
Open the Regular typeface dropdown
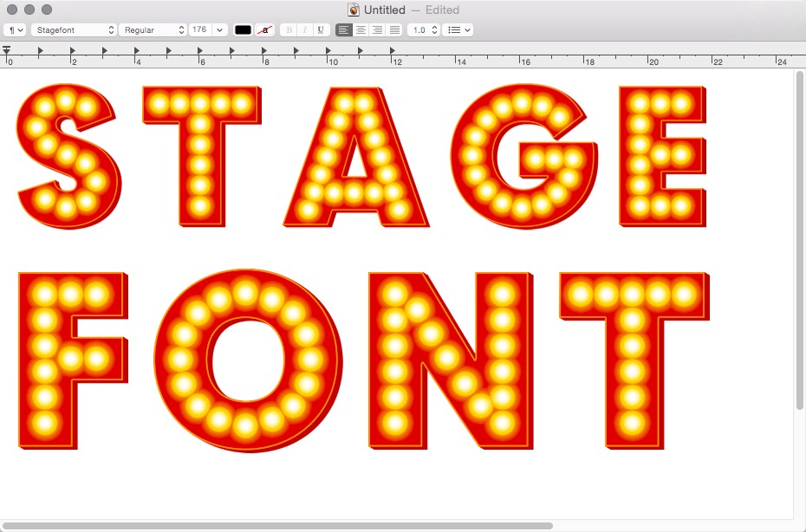(x=153, y=29)
